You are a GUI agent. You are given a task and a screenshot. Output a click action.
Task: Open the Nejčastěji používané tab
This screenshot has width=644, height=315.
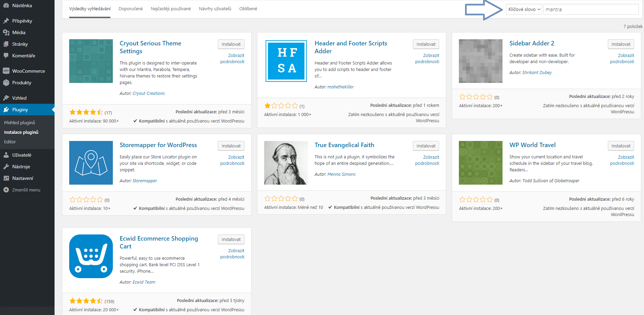171,9
